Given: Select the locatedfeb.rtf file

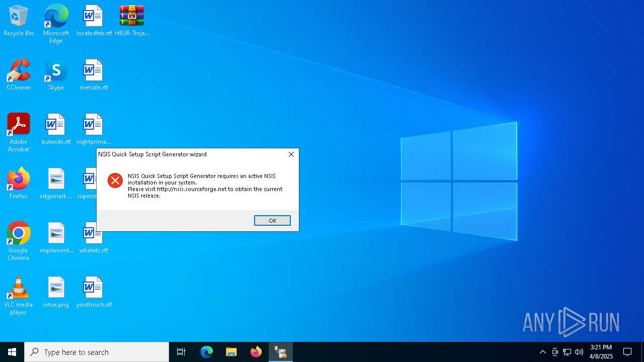Looking at the screenshot, I should pos(94,21).
